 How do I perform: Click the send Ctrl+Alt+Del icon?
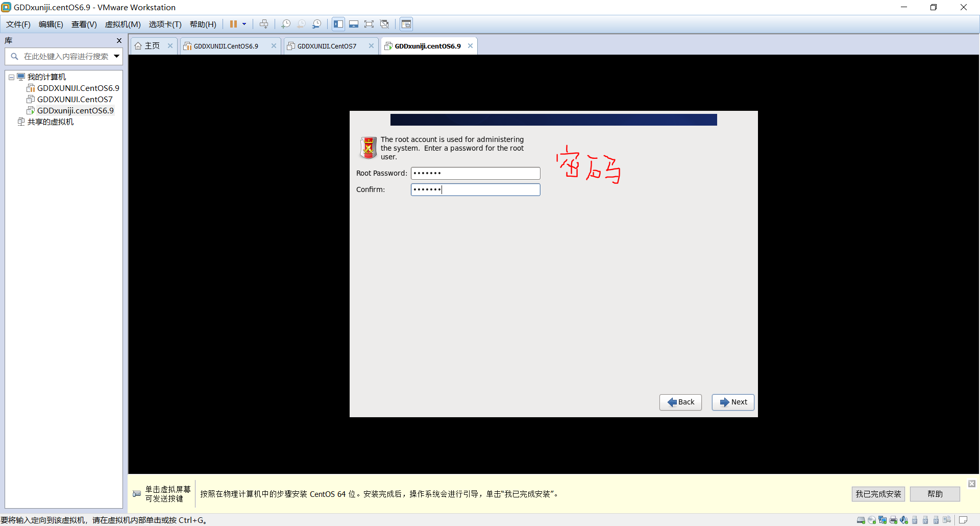264,24
